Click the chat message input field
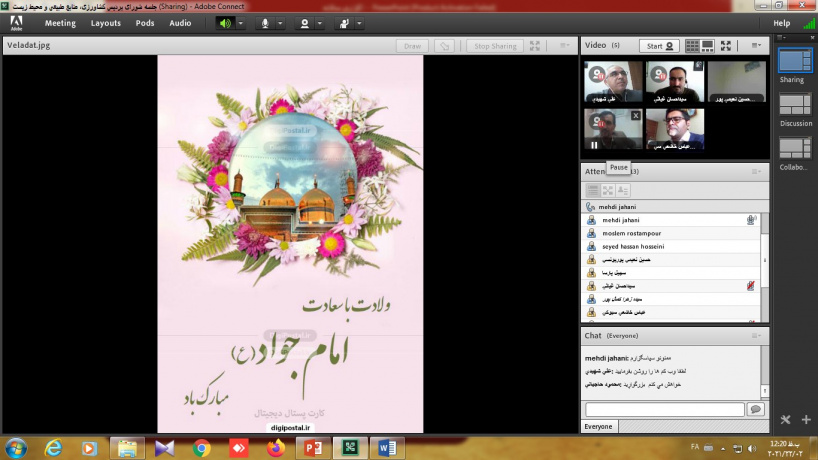 (x=665, y=409)
